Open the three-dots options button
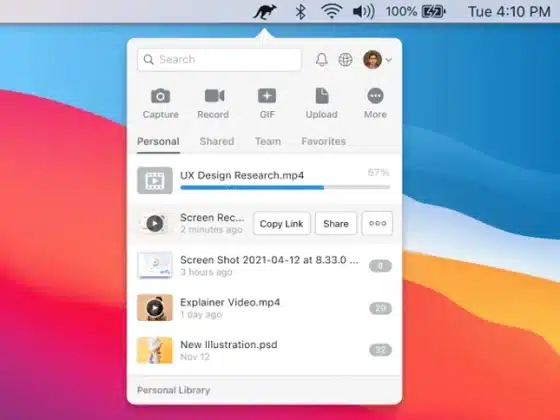Viewport: 560px width, 420px height. click(x=378, y=224)
